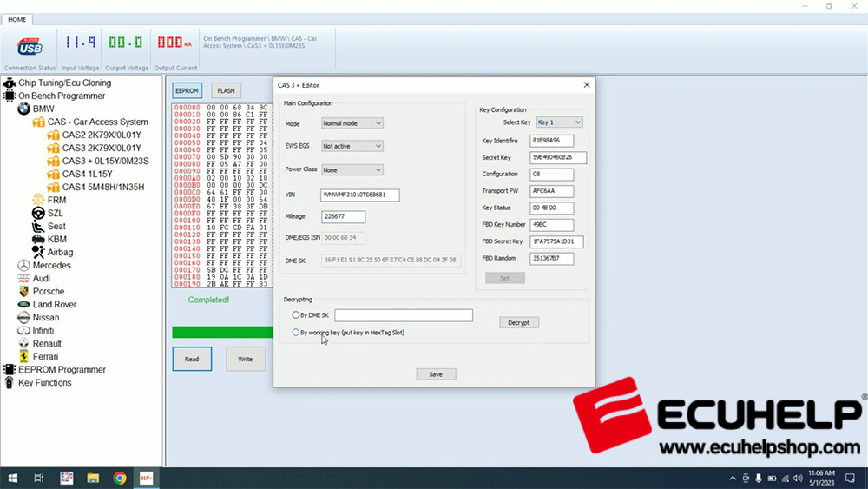The width and height of the screenshot is (868, 489).
Task: Select the Key Functions tree entry
Action: click(45, 383)
